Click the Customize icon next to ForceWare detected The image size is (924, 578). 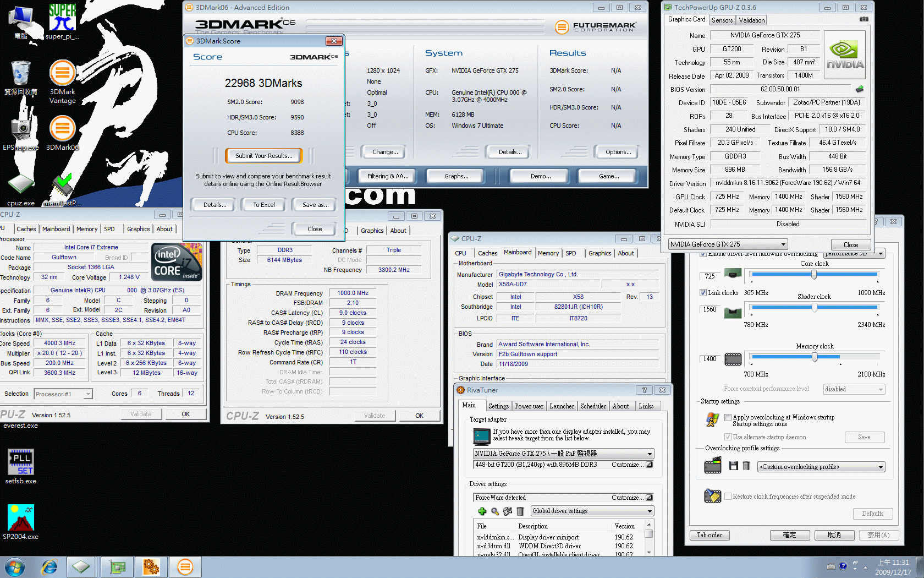click(x=649, y=497)
